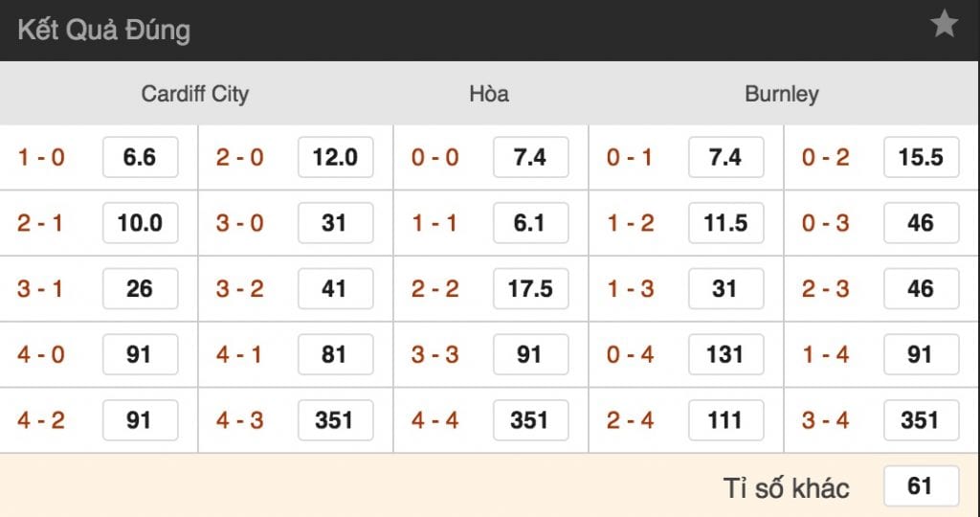
Task: Choose the 4 - 1 score odds 81
Action: [335, 354]
